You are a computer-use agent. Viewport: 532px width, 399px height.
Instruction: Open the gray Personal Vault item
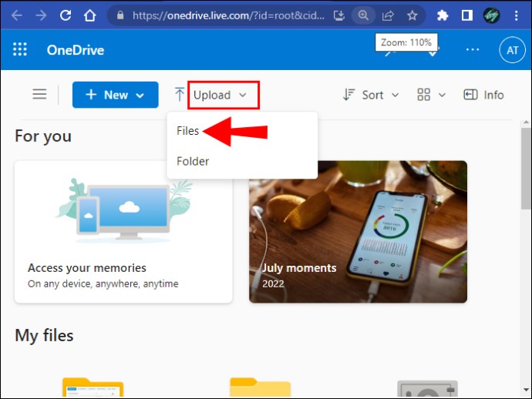(427, 388)
